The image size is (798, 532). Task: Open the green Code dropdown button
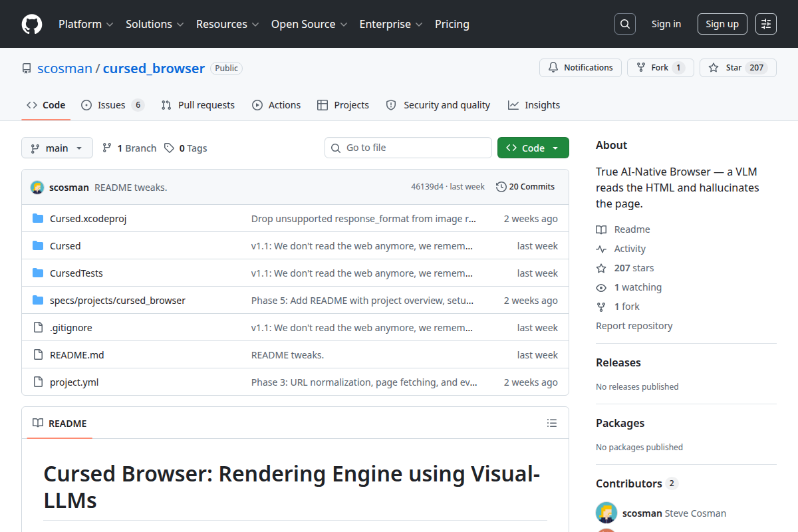[x=533, y=148]
